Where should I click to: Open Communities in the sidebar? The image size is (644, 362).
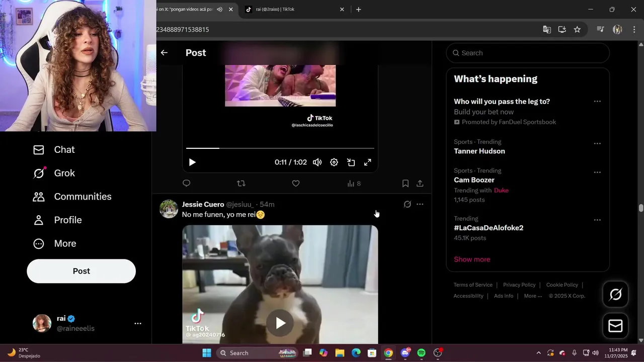tap(72, 197)
